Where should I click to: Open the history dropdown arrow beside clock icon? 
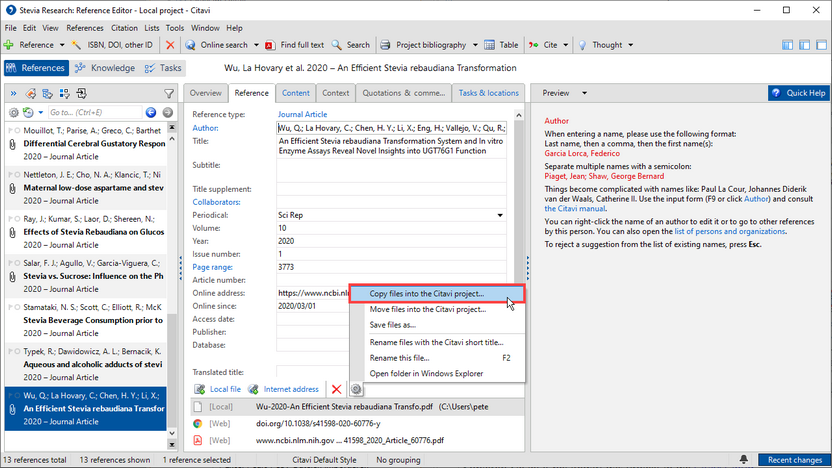[40, 112]
